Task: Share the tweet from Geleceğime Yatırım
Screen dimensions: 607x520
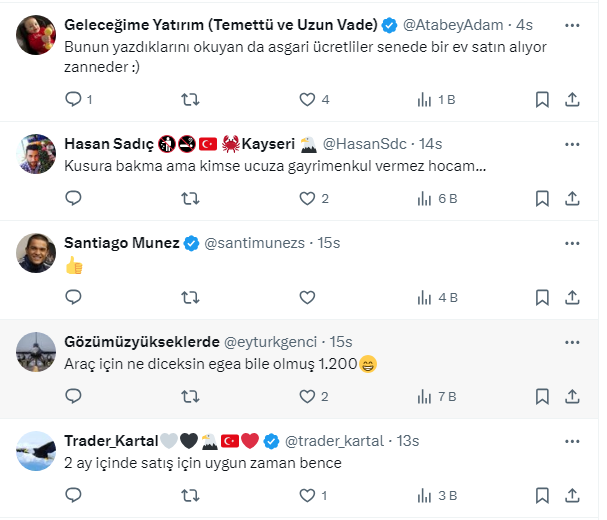Action: tap(572, 99)
